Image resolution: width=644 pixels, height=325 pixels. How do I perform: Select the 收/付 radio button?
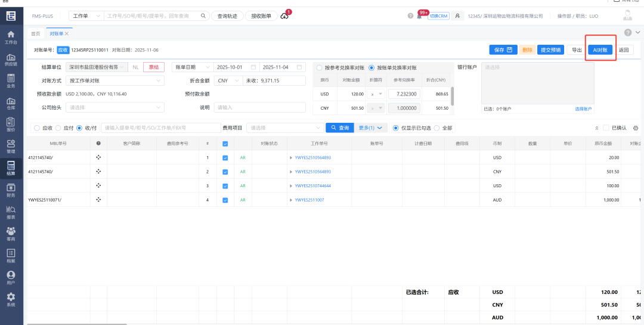click(79, 128)
